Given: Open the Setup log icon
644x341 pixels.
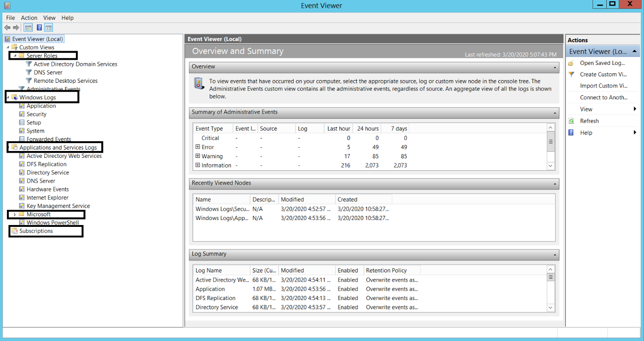Looking at the screenshot, I should 22,122.
